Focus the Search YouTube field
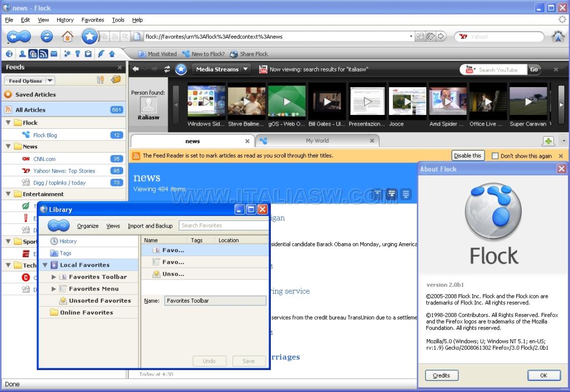 (x=502, y=69)
